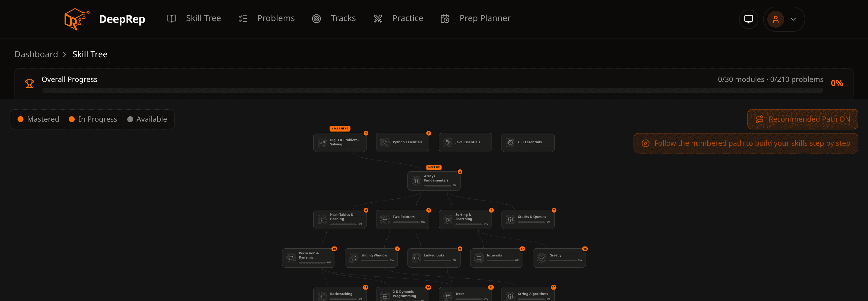Click the Two Pointers arrows icon
868x301 pixels.
point(385,219)
